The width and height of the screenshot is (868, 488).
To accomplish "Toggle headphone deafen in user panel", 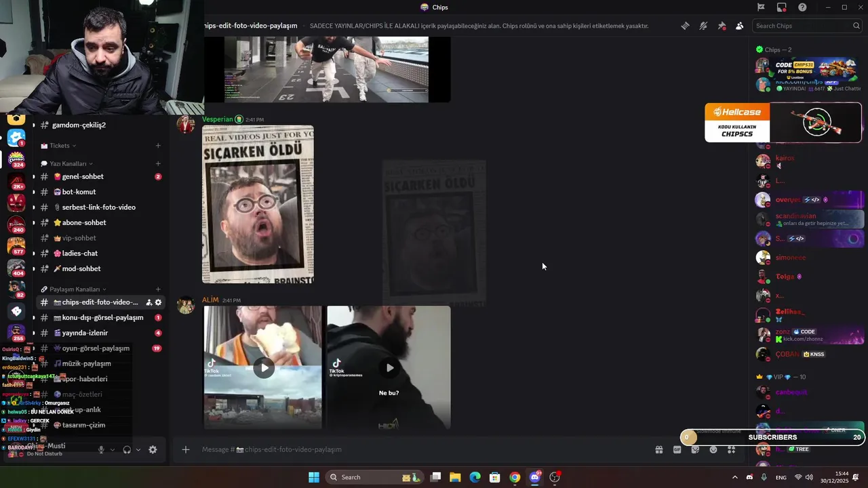I will (x=127, y=449).
